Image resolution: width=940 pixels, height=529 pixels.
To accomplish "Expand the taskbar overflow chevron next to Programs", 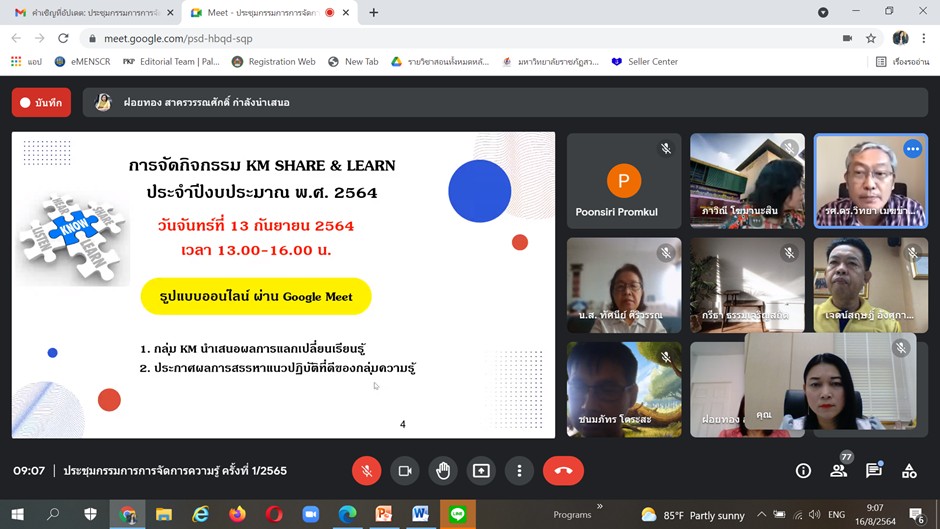I will 601,507.
